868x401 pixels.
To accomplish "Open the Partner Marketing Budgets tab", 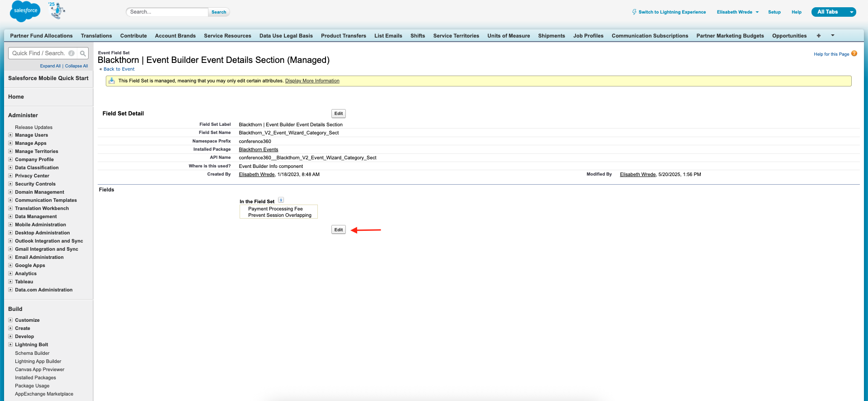I will 730,36.
